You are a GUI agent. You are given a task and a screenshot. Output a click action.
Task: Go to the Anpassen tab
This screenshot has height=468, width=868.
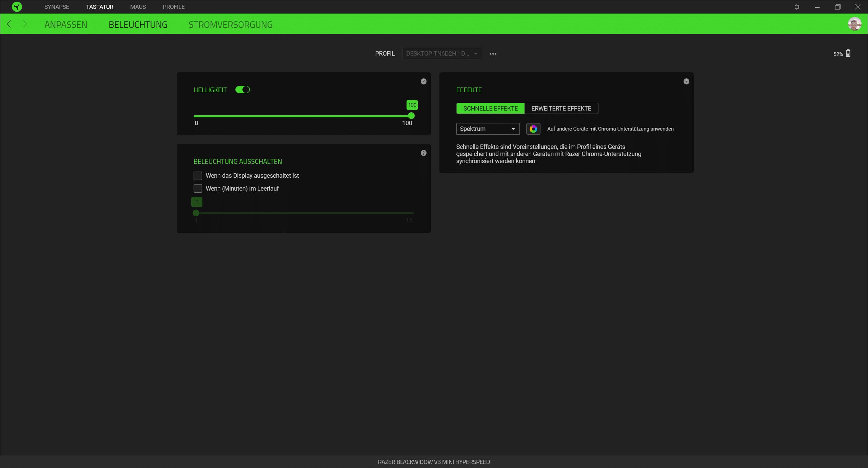66,25
